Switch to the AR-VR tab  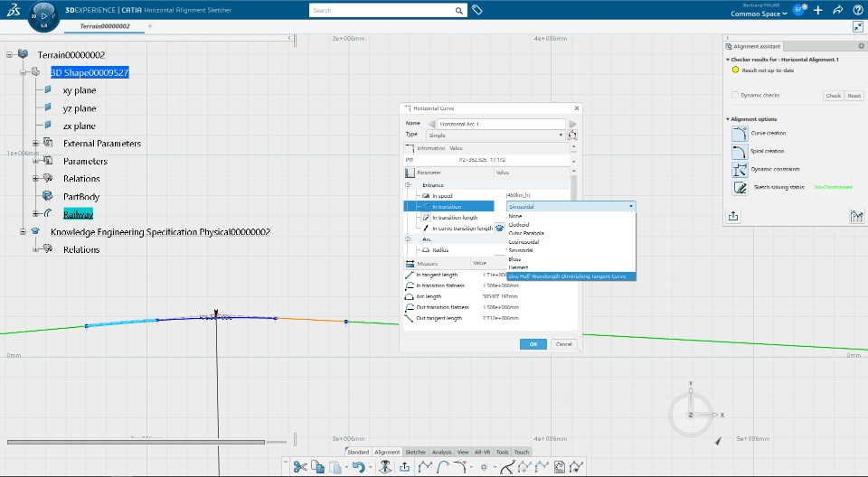pos(482,452)
